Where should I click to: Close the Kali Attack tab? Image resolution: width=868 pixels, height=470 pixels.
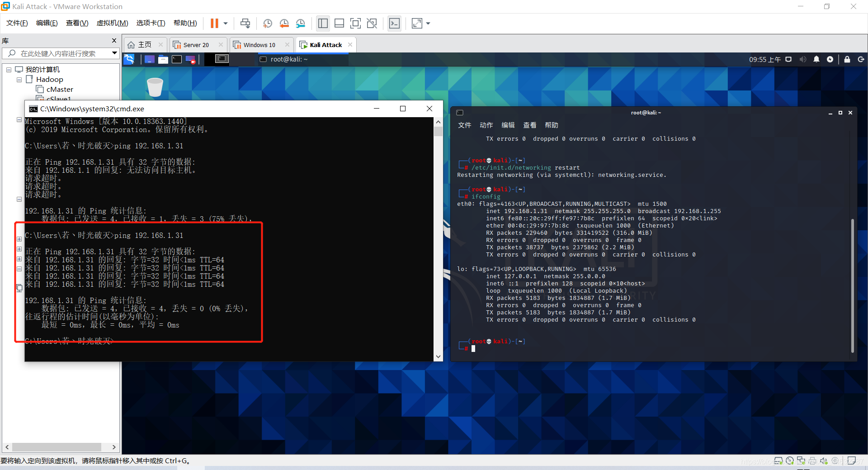pos(350,44)
